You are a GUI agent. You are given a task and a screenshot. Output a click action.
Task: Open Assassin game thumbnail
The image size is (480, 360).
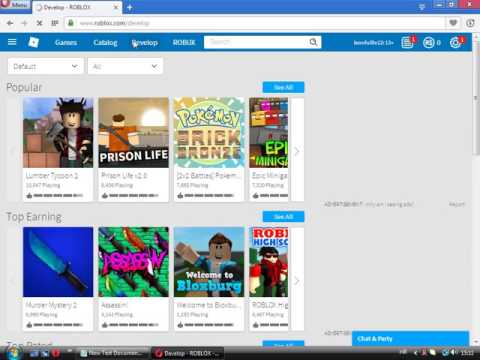click(x=133, y=262)
